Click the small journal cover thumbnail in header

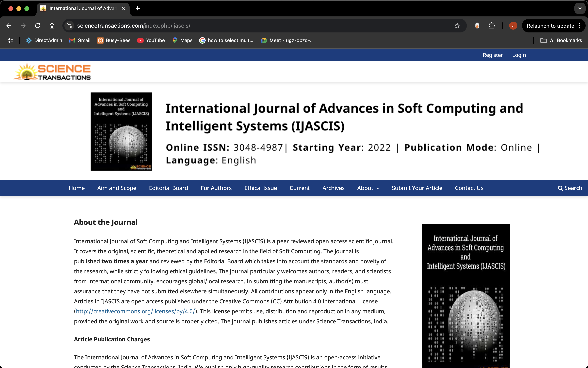click(121, 131)
